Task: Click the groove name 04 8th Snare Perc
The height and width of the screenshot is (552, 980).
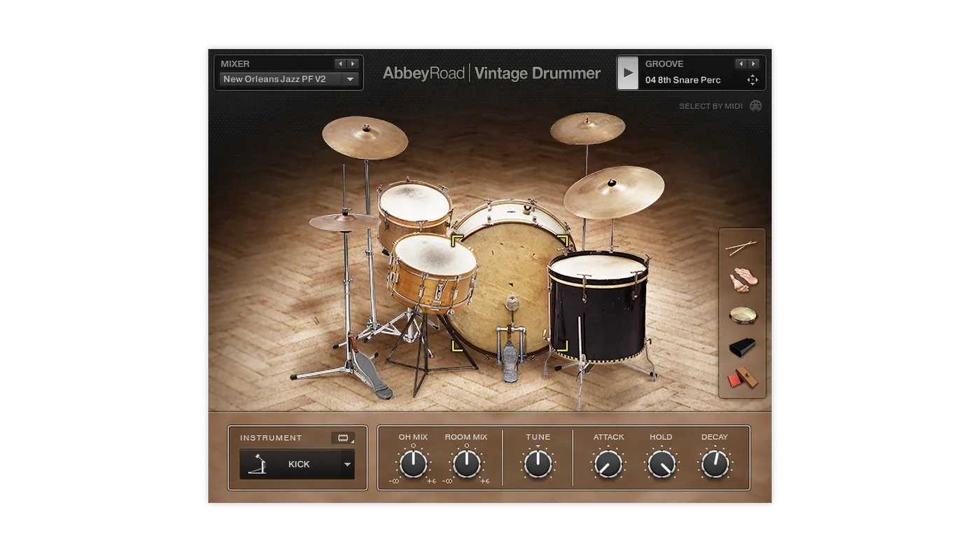Action: (x=683, y=80)
